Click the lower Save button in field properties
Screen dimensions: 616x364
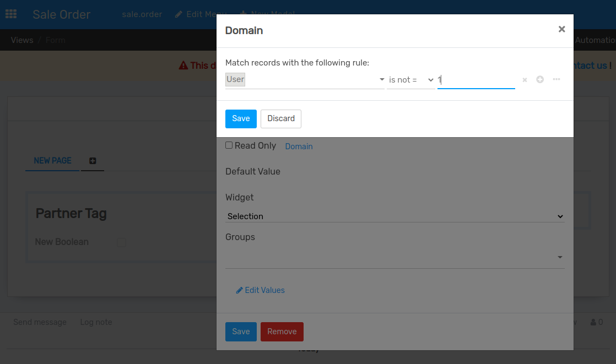click(x=241, y=332)
